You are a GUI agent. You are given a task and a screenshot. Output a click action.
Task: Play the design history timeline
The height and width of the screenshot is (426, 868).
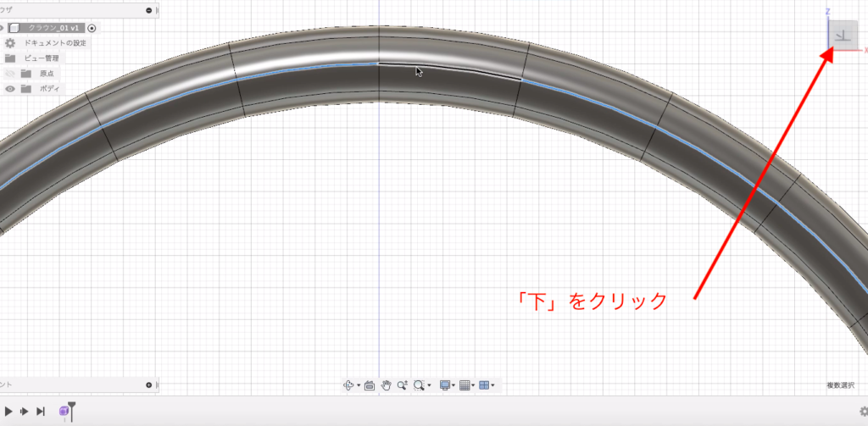pyautogui.click(x=8, y=411)
